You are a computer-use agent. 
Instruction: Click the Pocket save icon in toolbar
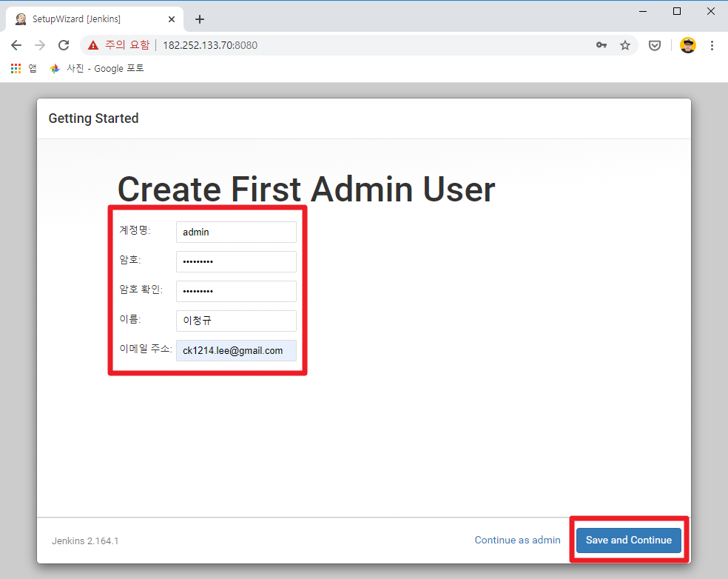[654, 44]
